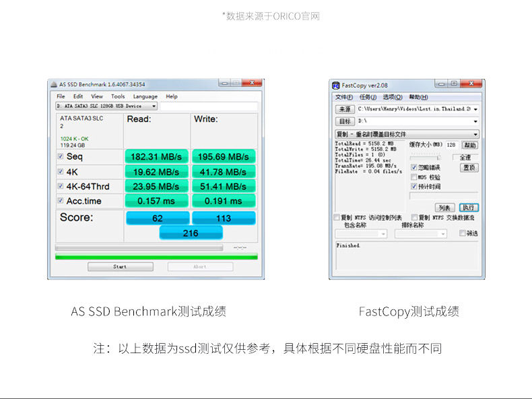Open Help menu in AS SSD Benchmark

[172, 96]
